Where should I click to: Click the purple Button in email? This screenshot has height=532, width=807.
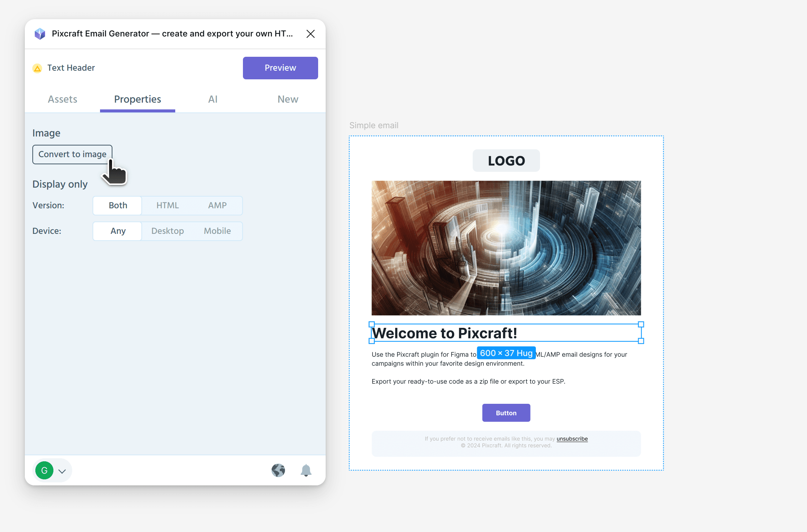coord(506,413)
